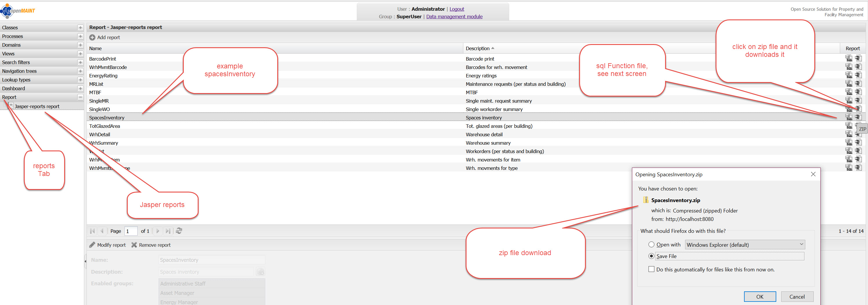Download ZIP for the BarcodePrint report

(x=858, y=58)
